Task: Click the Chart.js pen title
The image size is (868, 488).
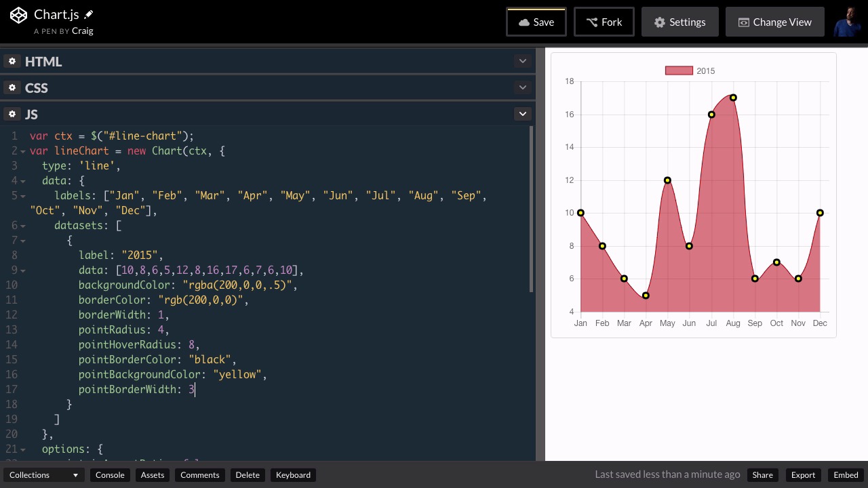Action: pos(56,14)
